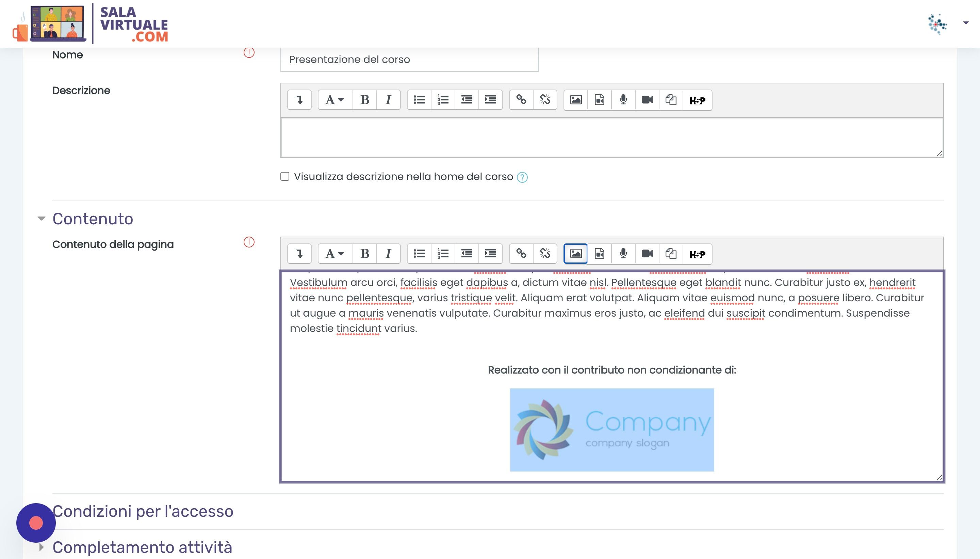
Task: Insert H5P content in Descrizione editor
Action: tap(697, 100)
